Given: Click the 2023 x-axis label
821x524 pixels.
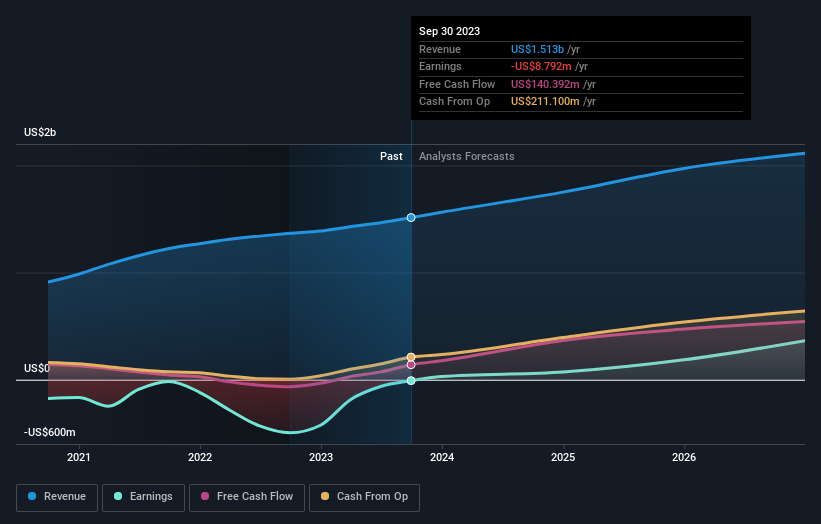Looking at the screenshot, I should pyautogui.click(x=321, y=458).
